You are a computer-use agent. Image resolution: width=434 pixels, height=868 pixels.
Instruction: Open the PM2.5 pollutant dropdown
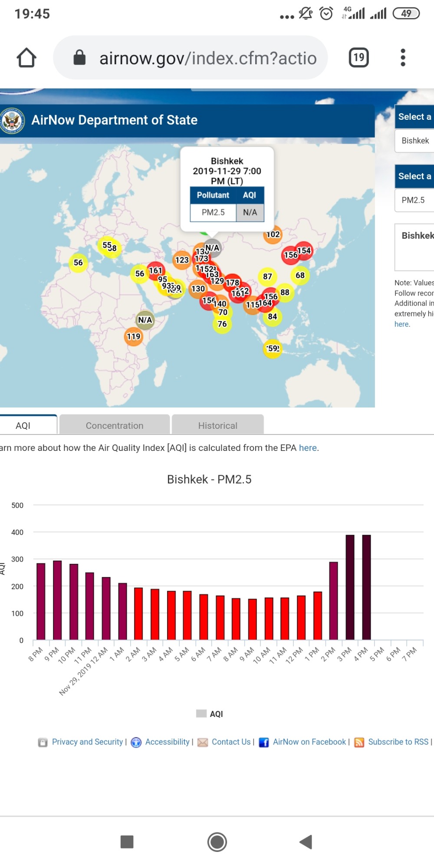pyautogui.click(x=415, y=200)
